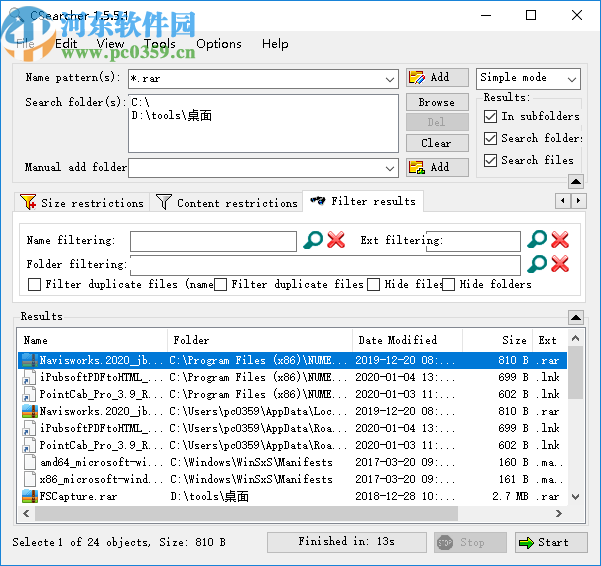Clear name filtering with red X icon
601x566 pixels.
point(336,240)
